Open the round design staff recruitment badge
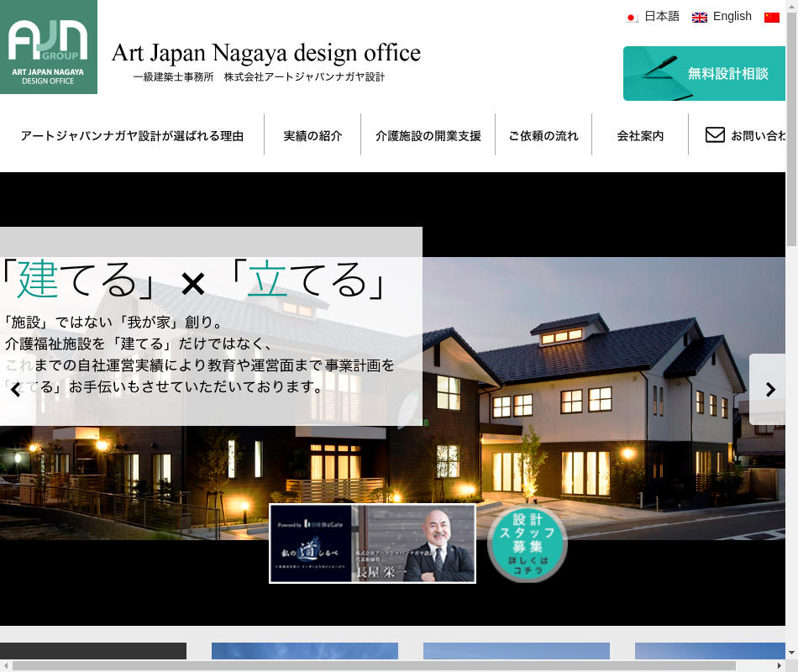This screenshot has width=798, height=672. (528, 545)
